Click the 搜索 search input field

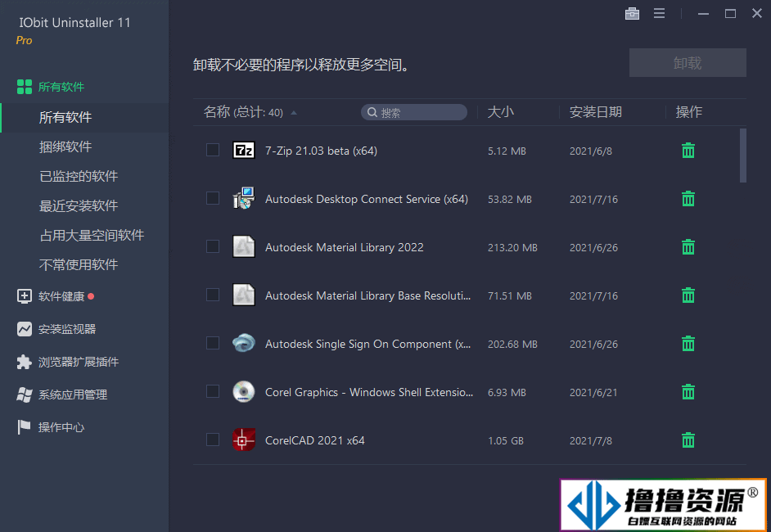(414, 112)
